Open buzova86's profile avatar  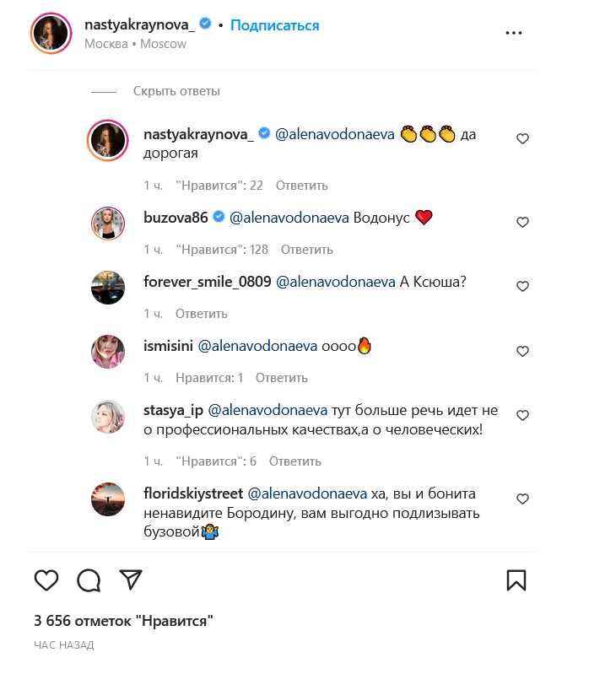point(108,223)
